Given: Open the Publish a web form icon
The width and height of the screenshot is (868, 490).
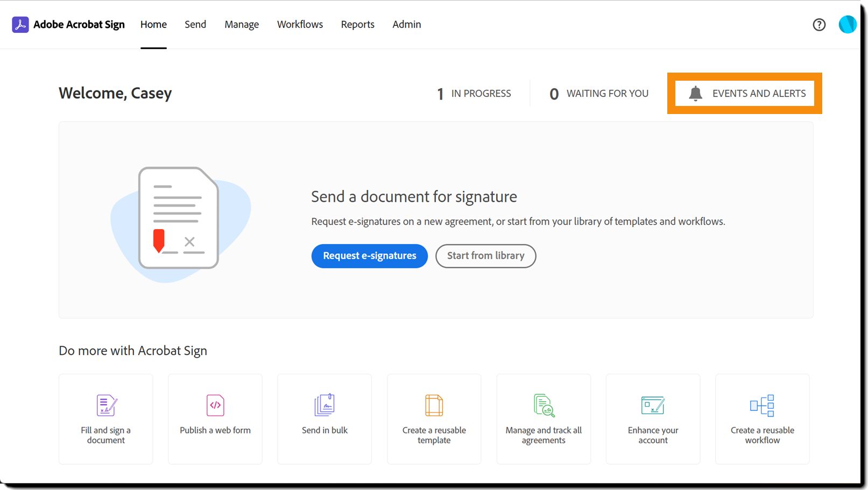Looking at the screenshot, I should click(x=215, y=406).
